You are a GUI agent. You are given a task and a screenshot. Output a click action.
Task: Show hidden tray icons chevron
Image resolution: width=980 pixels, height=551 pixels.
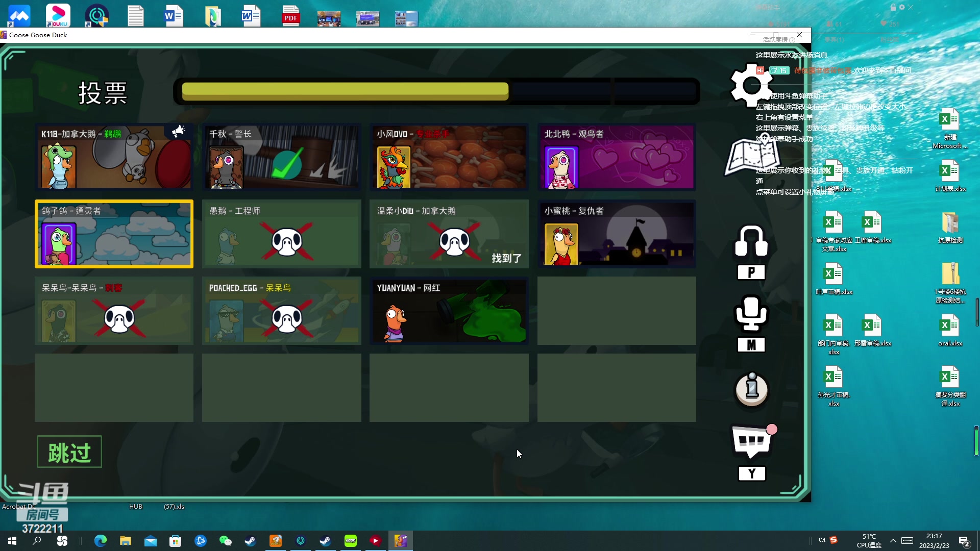click(x=893, y=541)
